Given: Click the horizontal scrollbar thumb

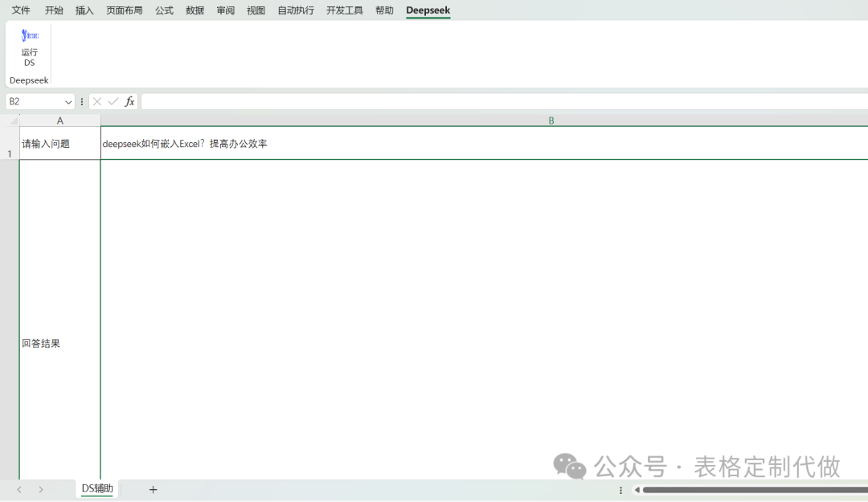Looking at the screenshot, I should (x=755, y=489).
